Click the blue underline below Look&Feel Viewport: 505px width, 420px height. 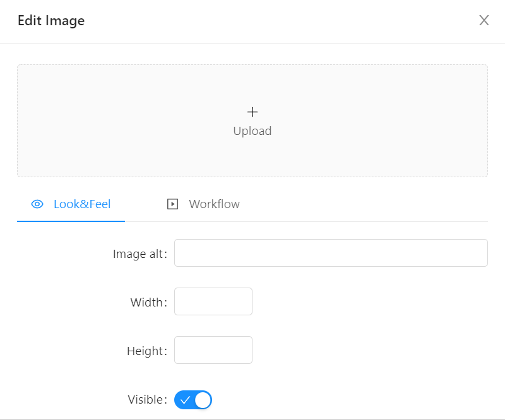(x=71, y=221)
